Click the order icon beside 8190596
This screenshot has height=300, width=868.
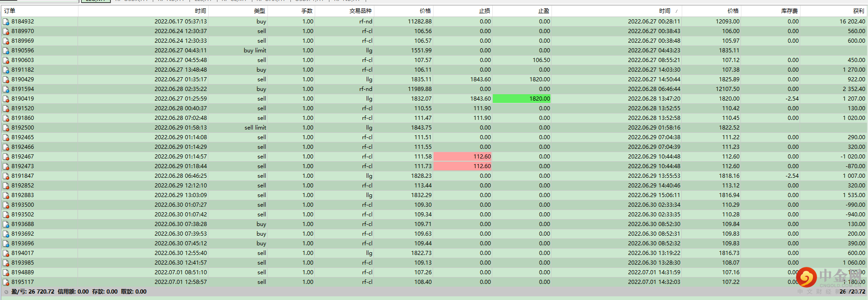click(x=6, y=51)
